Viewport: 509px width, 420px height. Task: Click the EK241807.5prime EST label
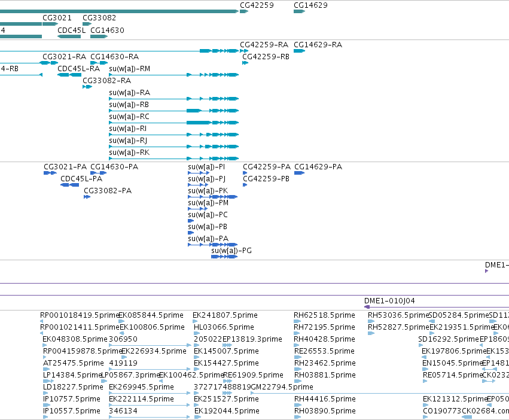coord(225,315)
